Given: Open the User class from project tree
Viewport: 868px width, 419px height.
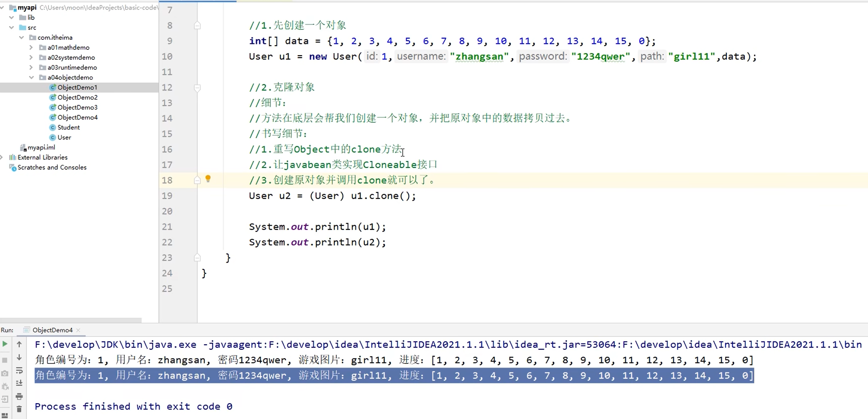Looking at the screenshot, I should tap(64, 137).
